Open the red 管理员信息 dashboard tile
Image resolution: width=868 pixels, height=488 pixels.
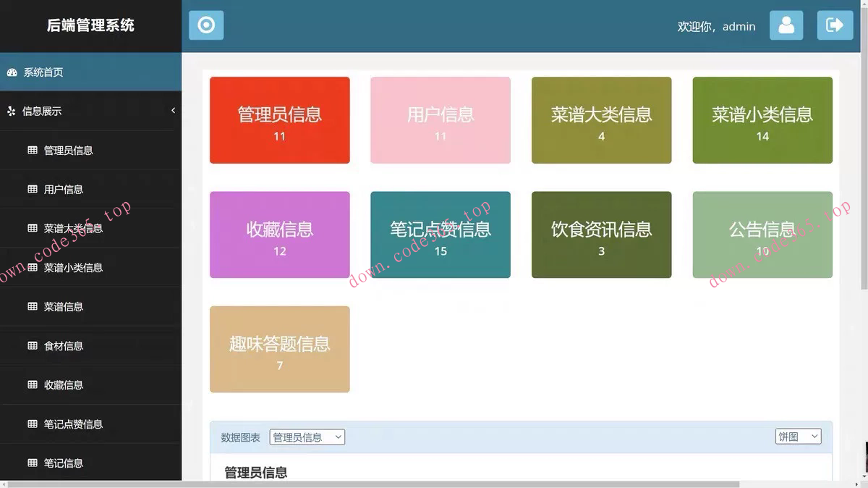(279, 120)
